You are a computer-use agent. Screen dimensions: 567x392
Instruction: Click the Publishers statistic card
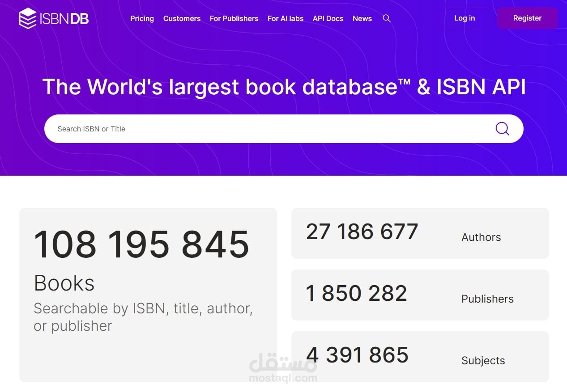(420, 295)
